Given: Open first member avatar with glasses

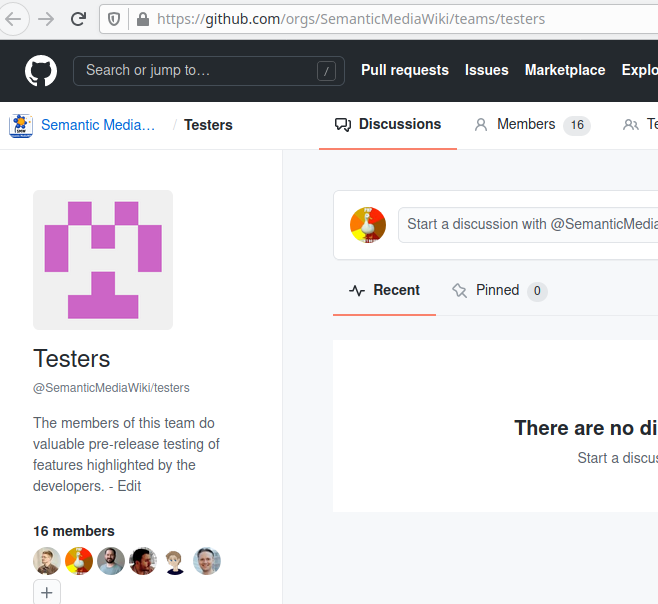Looking at the screenshot, I should [47, 561].
